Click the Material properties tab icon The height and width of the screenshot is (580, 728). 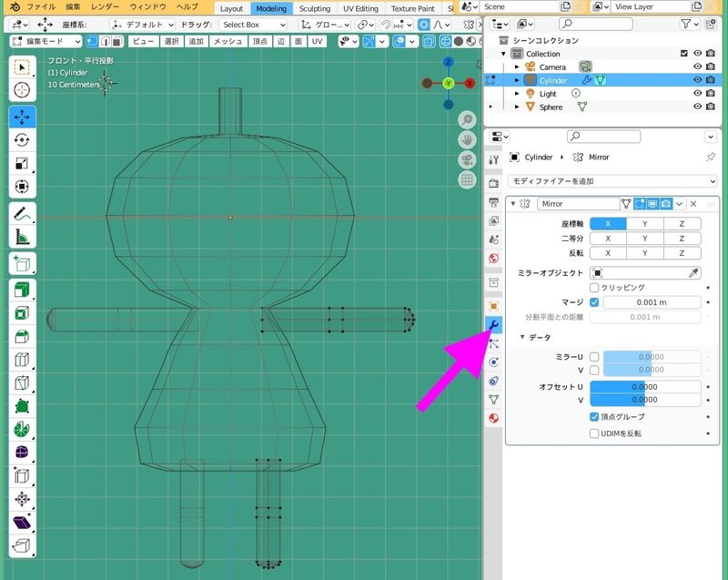point(493,418)
